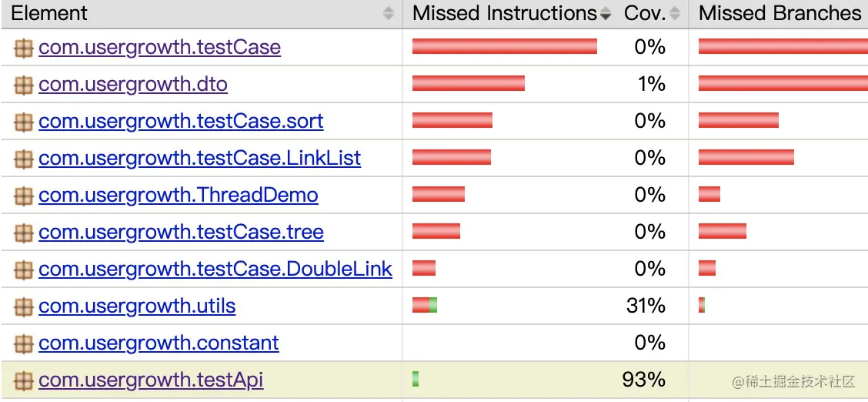
Task: Open com.usergrowth.testCase.LinkList package link
Action: [x=200, y=159]
